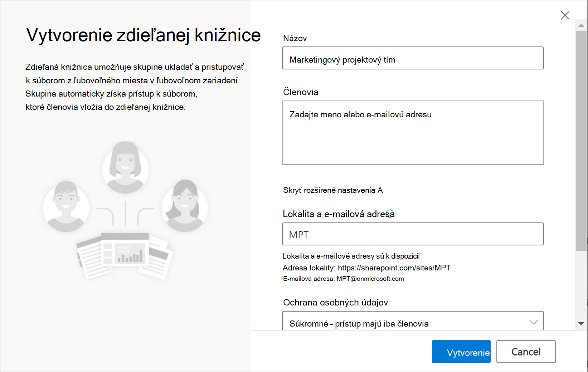Close the dialog with the X icon
Image resolution: width=588 pixels, height=372 pixels.
coord(565,15)
